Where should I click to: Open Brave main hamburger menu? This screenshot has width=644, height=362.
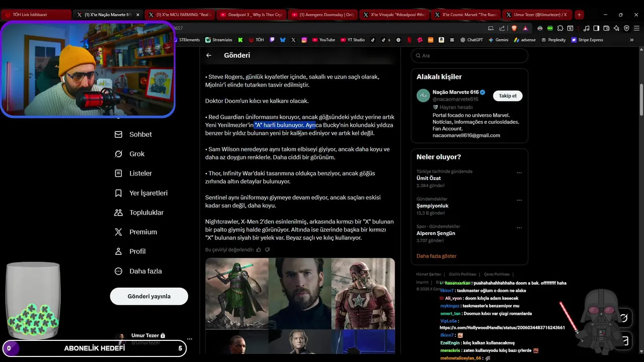pos(636,28)
